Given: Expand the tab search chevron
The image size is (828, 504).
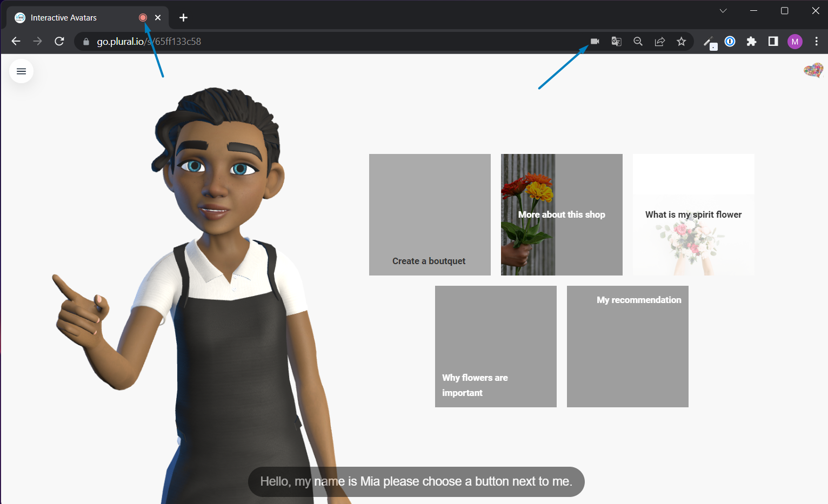Looking at the screenshot, I should [723, 11].
